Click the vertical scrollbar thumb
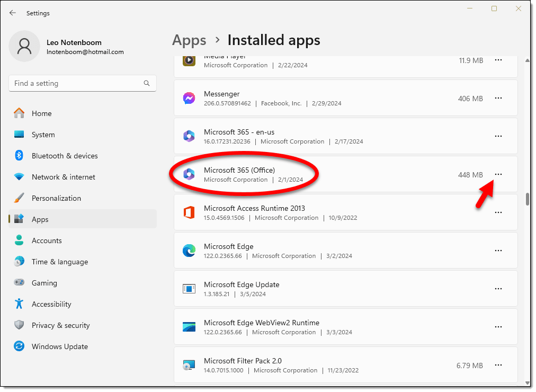The image size is (536, 392). pyautogui.click(x=527, y=199)
